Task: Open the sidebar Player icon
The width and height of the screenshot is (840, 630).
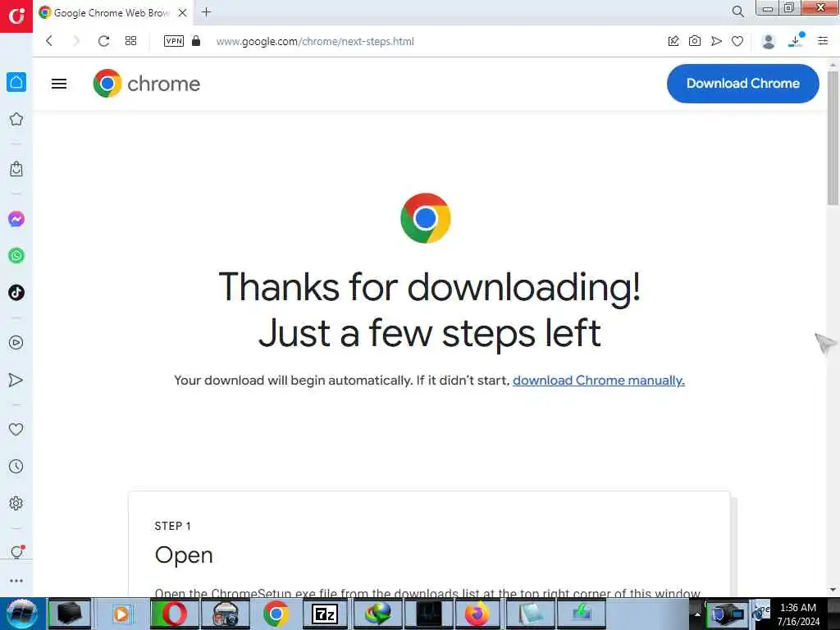Action: click(x=16, y=342)
